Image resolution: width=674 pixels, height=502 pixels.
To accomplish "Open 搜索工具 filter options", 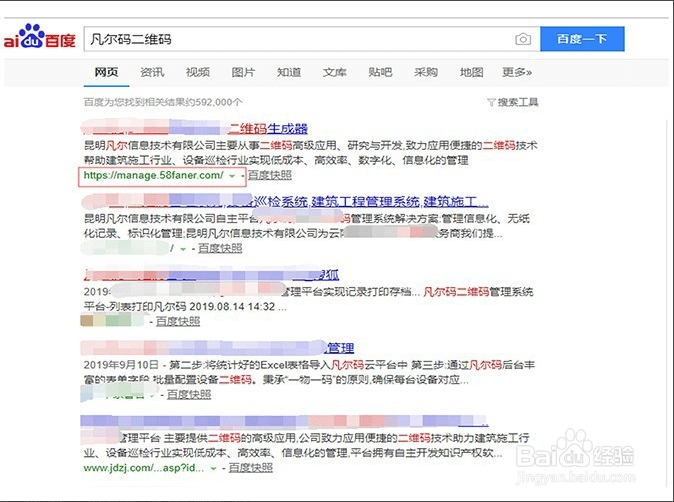I will click(x=513, y=102).
